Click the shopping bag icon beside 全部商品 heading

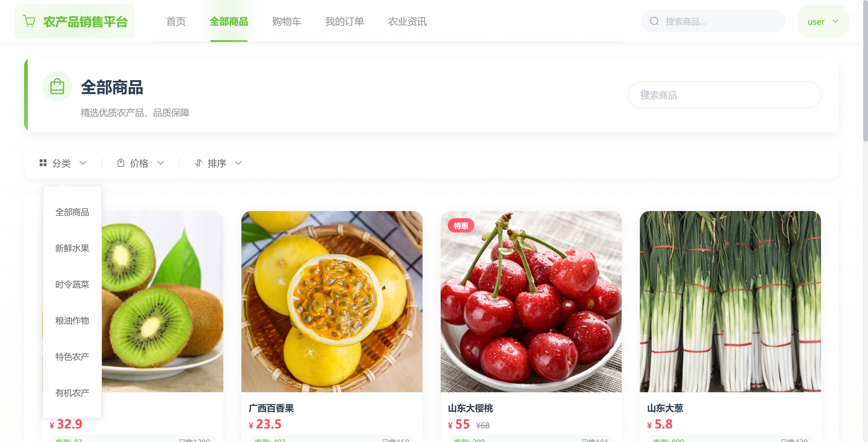57,86
